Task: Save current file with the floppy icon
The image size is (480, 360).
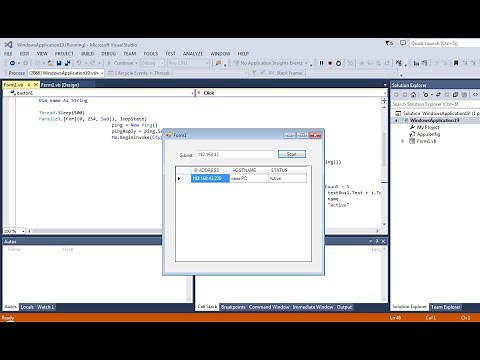Action: tap(59, 63)
